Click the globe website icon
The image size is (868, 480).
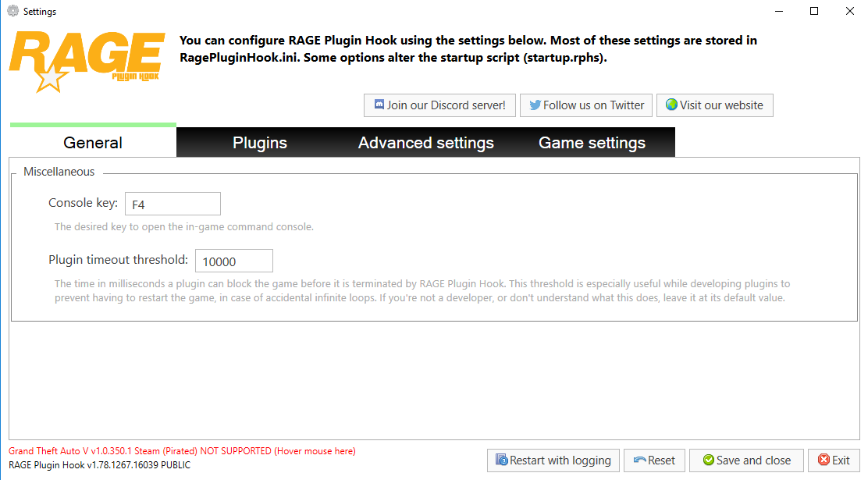tap(671, 105)
